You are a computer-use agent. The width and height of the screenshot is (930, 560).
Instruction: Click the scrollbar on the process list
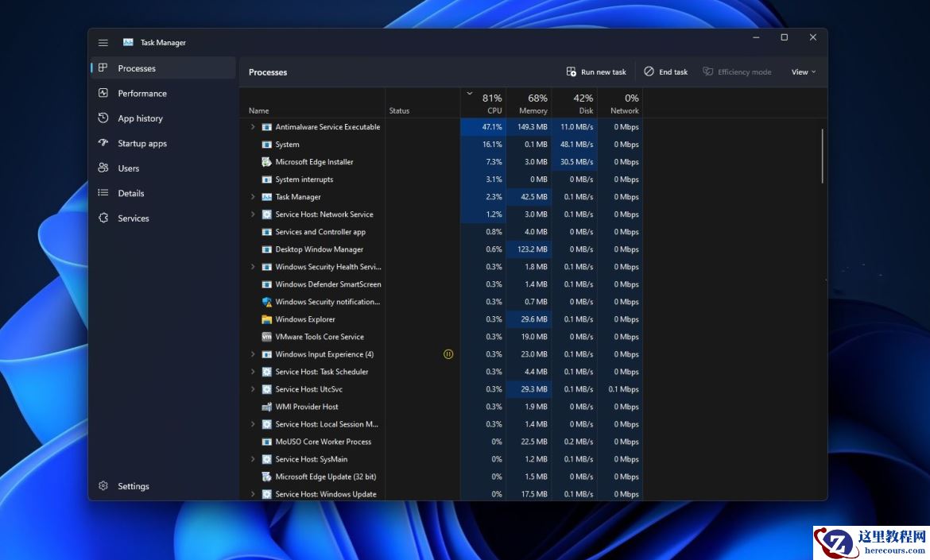tap(823, 155)
